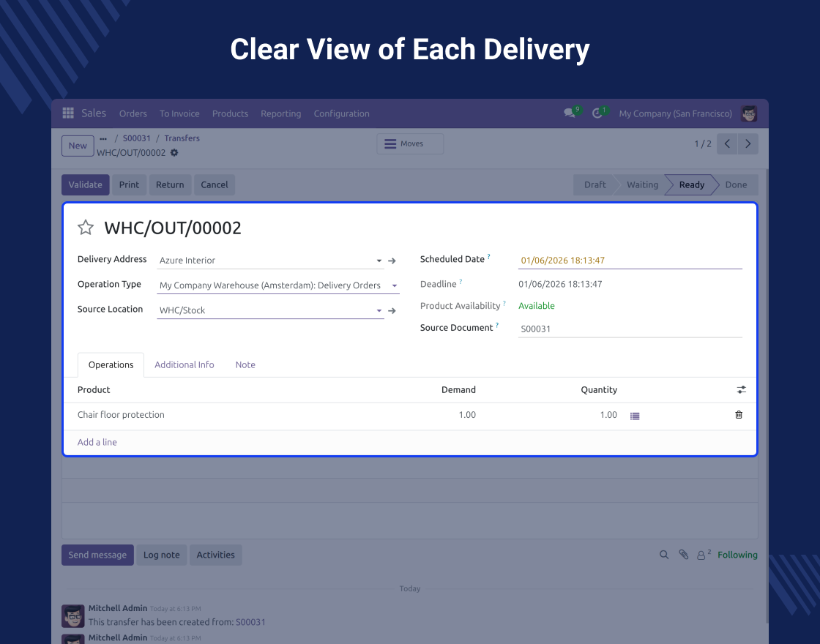Delete the Chair floor protection line
Image resolution: width=820 pixels, height=644 pixels.
tap(739, 414)
